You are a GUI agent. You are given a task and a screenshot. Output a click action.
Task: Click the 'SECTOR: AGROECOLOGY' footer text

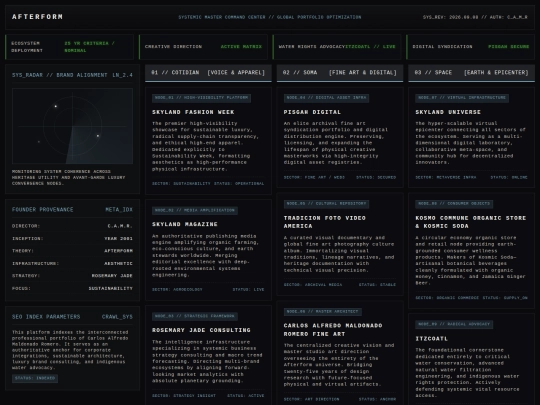pos(177,290)
